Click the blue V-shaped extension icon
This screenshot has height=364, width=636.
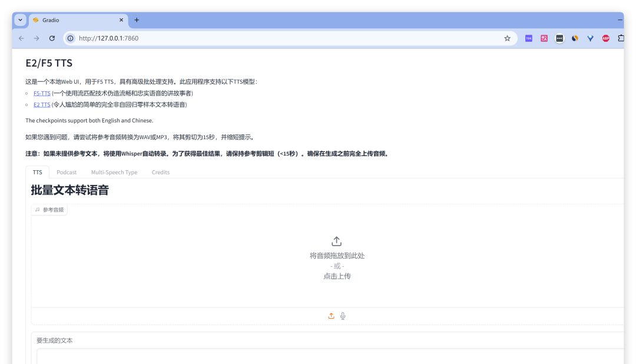click(590, 38)
